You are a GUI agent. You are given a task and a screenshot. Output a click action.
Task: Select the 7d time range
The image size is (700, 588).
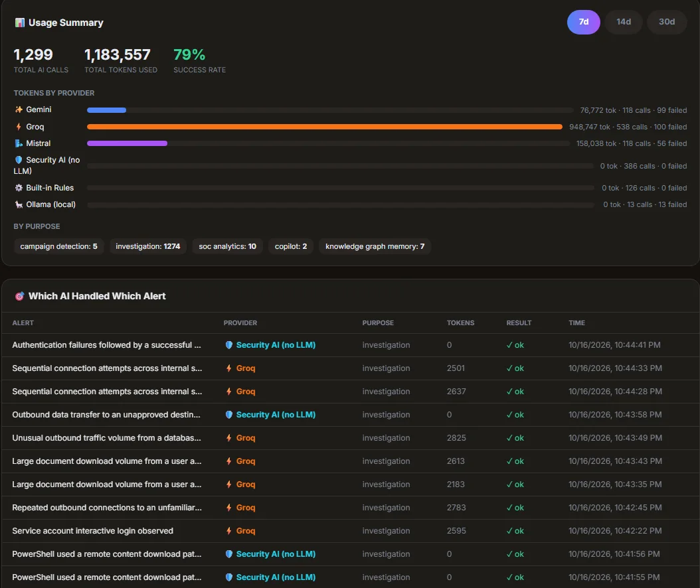coord(584,22)
